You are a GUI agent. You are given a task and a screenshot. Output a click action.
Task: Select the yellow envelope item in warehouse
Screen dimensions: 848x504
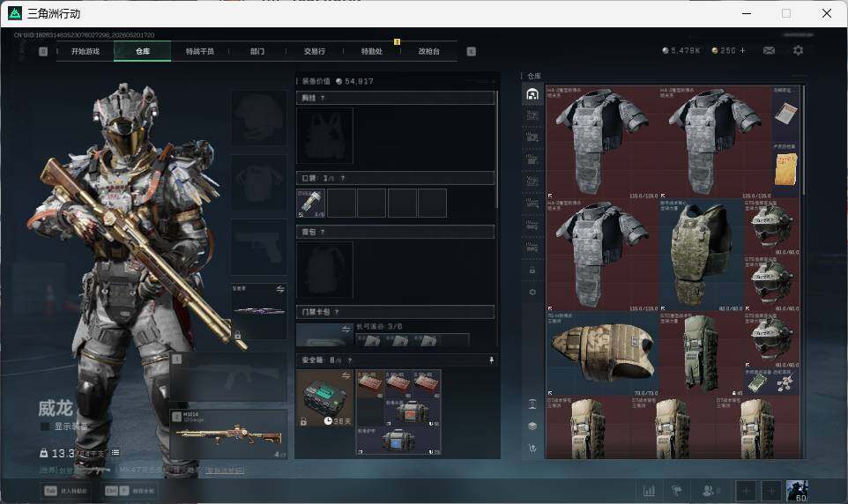(785, 170)
